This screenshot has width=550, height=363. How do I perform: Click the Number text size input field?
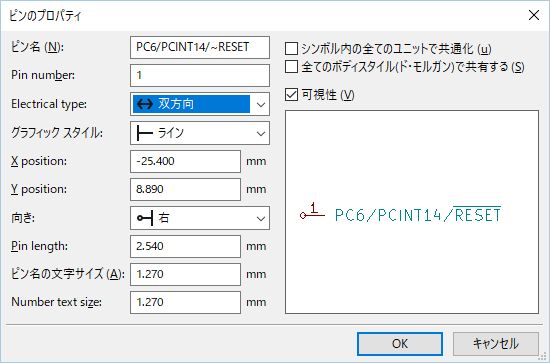point(185,302)
